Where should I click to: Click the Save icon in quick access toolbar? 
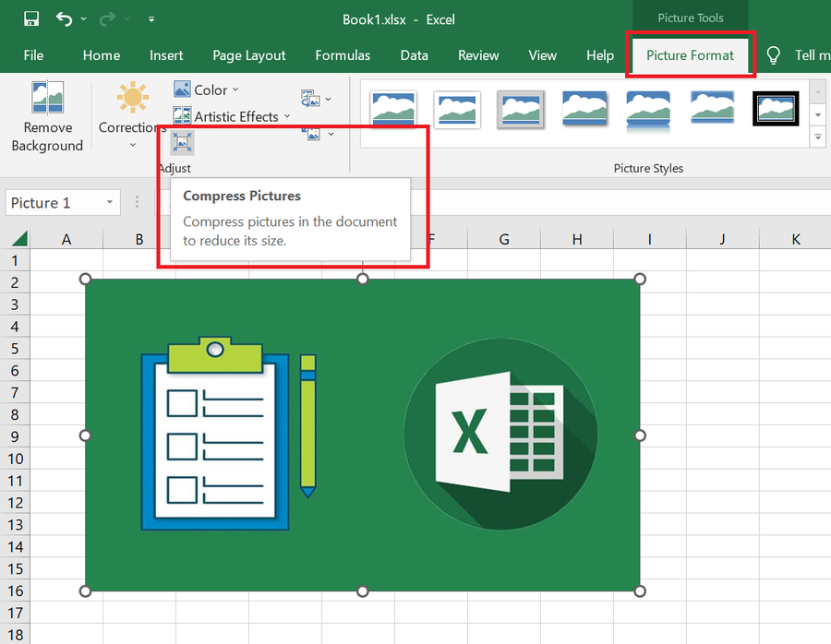pos(31,19)
